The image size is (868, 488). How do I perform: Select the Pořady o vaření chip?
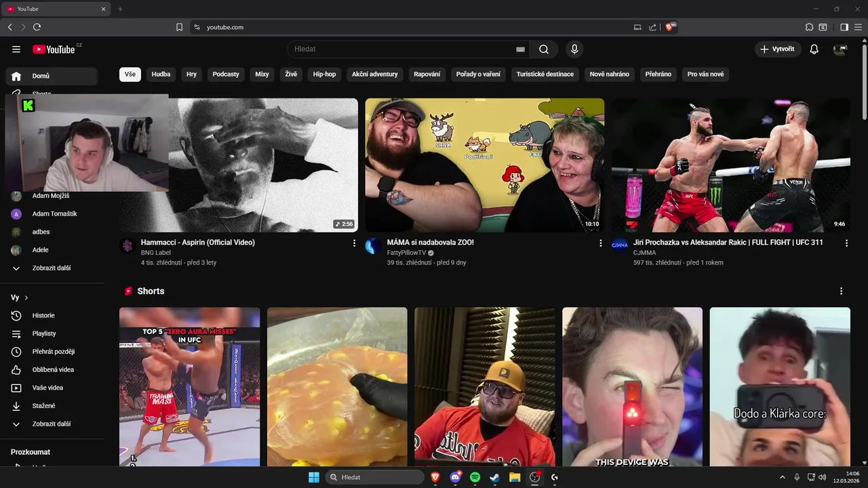coord(478,74)
